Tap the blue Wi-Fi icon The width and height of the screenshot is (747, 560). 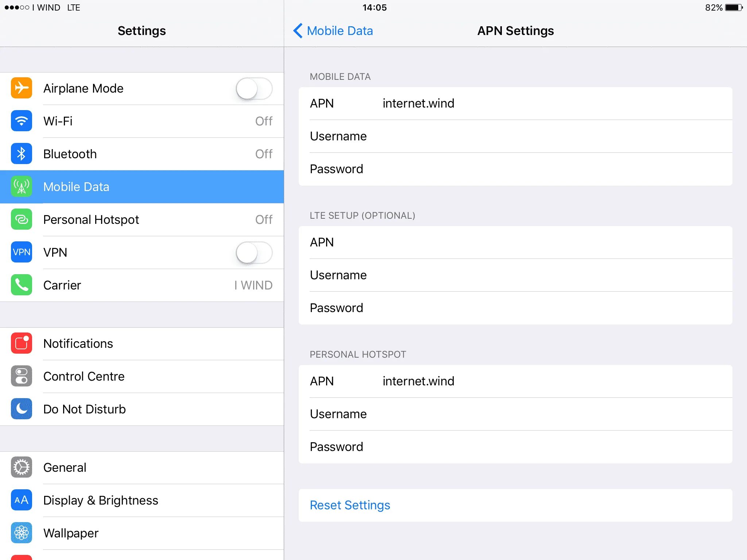(x=22, y=121)
